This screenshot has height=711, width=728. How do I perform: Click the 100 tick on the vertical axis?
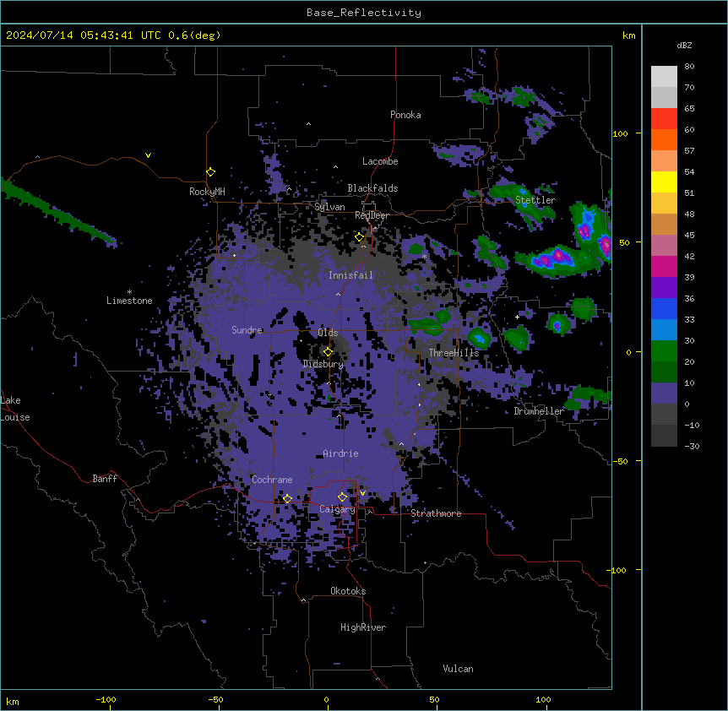[x=620, y=133]
